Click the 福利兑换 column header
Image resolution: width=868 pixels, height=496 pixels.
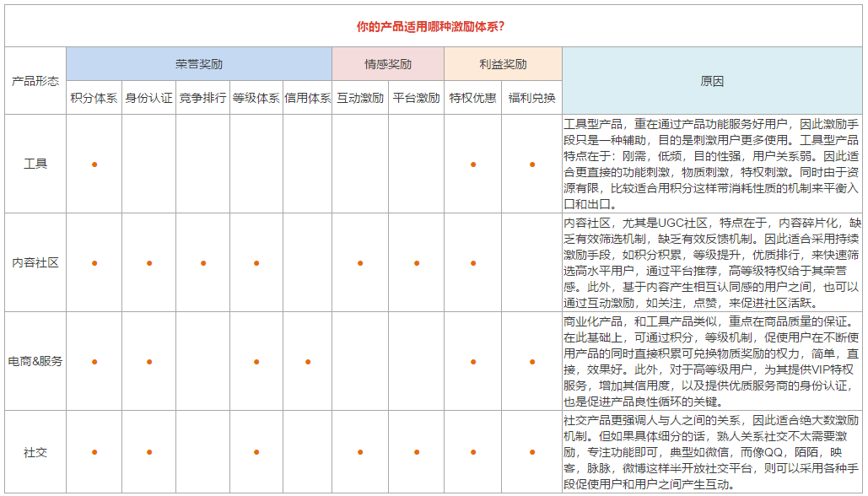(x=531, y=98)
